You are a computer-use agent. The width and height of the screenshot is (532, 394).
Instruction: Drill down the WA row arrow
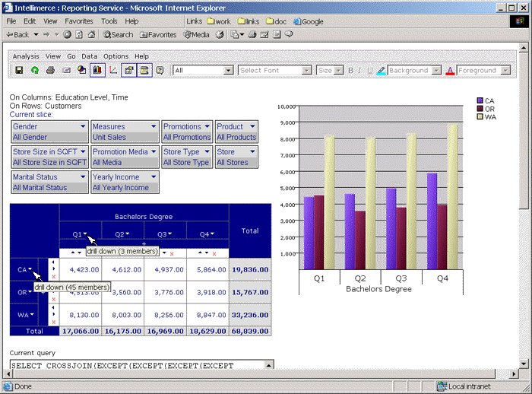pos(32,314)
